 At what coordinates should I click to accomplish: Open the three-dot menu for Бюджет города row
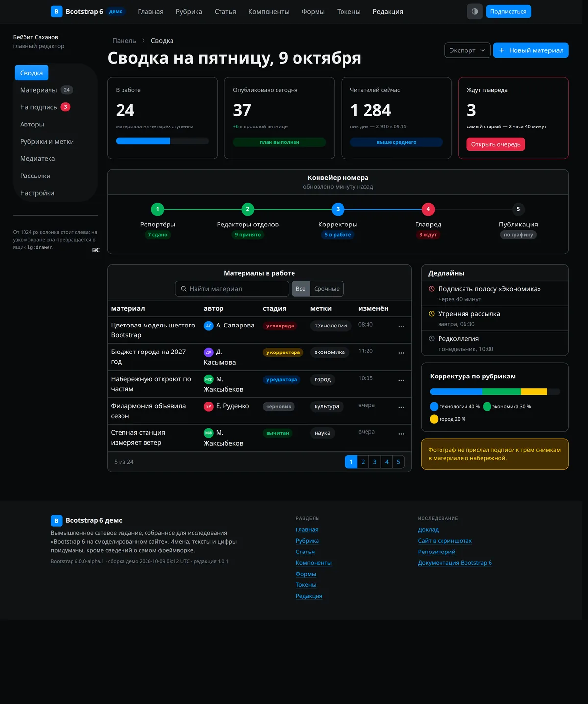[x=401, y=353]
